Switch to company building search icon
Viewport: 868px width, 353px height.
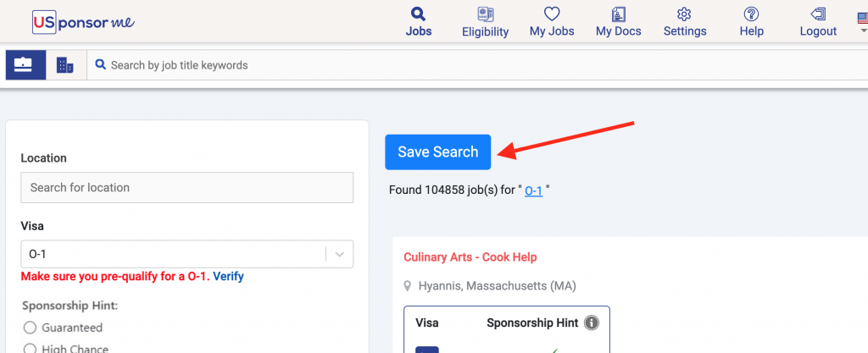[x=65, y=65]
